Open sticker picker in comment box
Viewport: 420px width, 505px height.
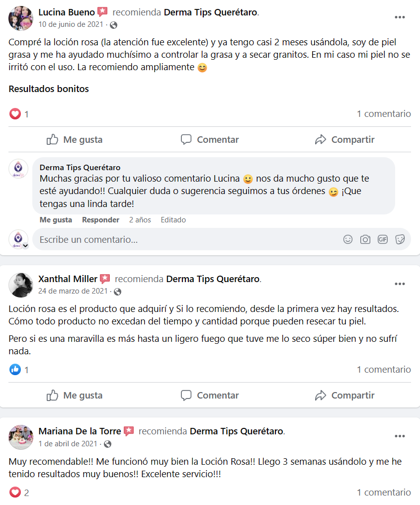[x=400, y=239]
